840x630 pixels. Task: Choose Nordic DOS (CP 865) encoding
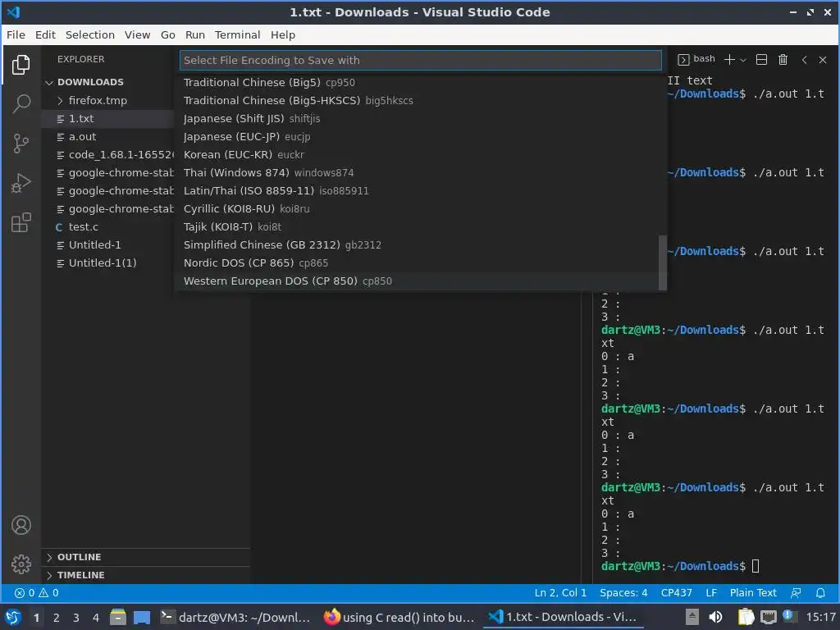pyautogui.click(x=417, y=263)
